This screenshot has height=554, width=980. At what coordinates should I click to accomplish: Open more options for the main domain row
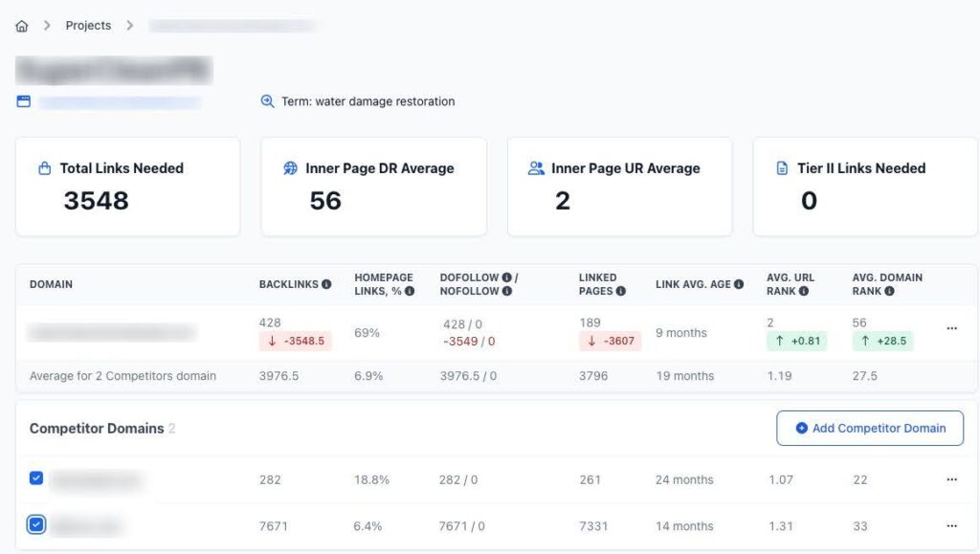tap(951, 328)
